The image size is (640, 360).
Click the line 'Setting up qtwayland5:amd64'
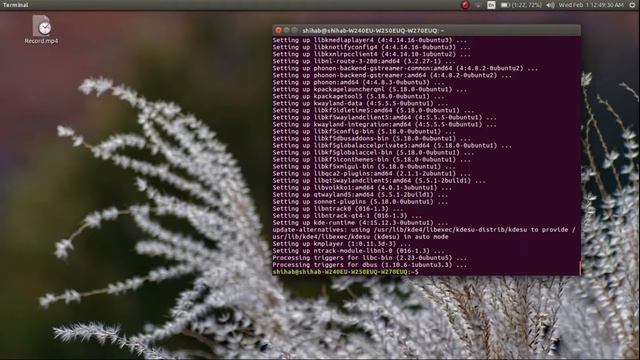coord(360,195)
